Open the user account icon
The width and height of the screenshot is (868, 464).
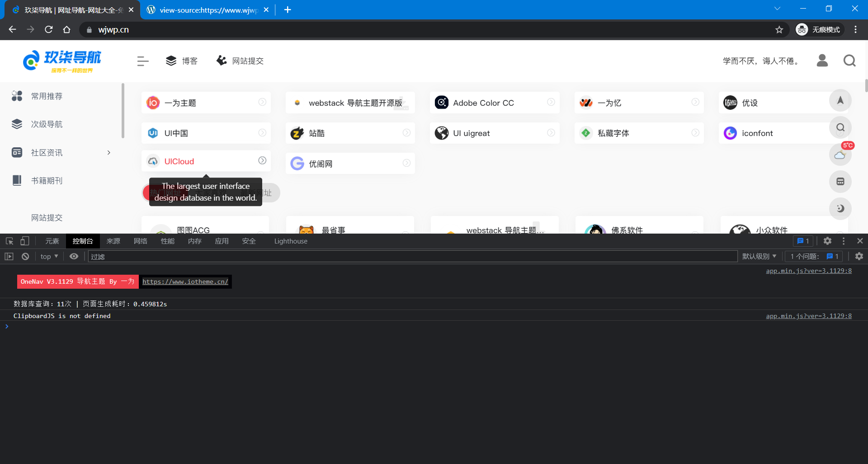pos(822,61)
